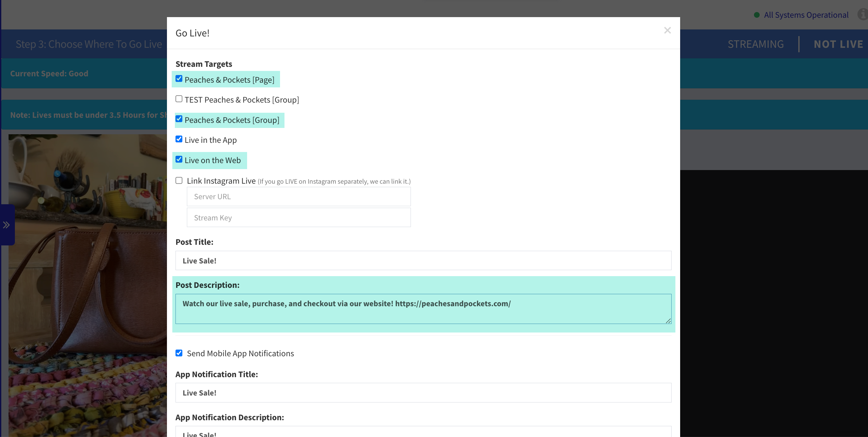Toggle Send Mobile App Notifications

coord(179,353)
